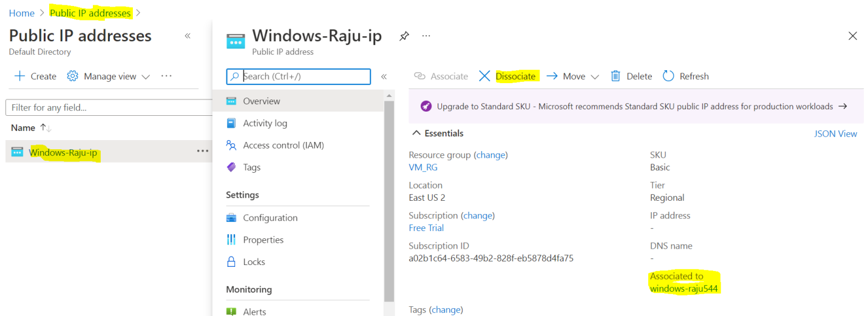
Task: Open Public IP addresses breadcrumb
Action: (x=90, y=13)
